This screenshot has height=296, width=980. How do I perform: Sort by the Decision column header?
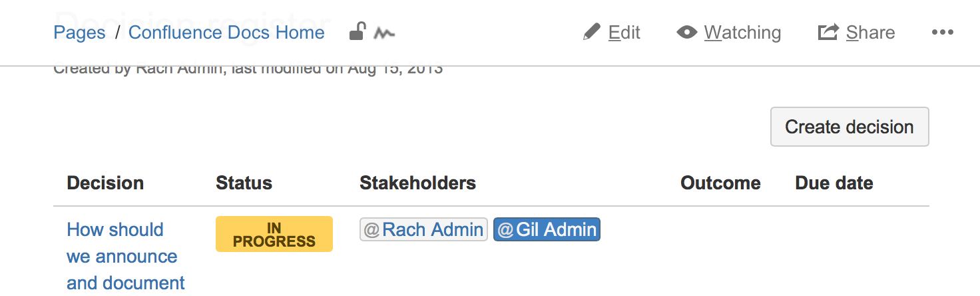point(105,183)
